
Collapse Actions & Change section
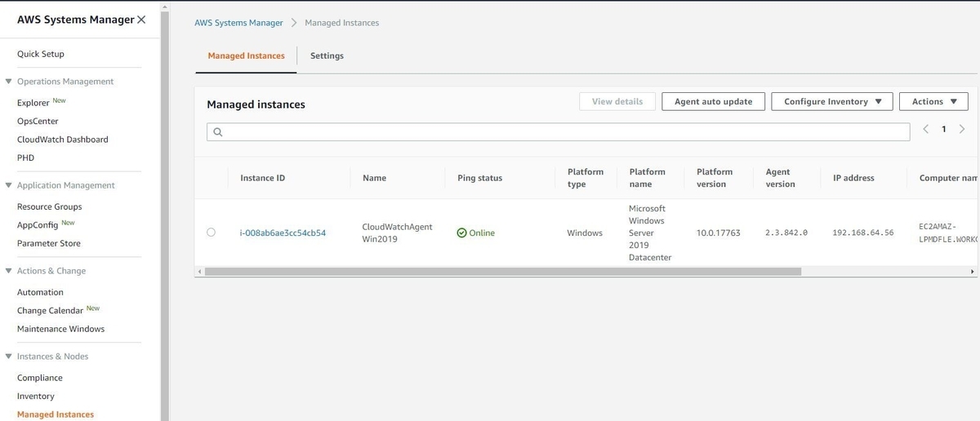click(8, 271)
